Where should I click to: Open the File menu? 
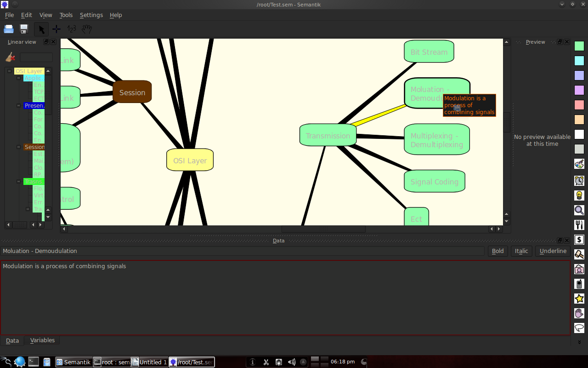coord(9,15)
